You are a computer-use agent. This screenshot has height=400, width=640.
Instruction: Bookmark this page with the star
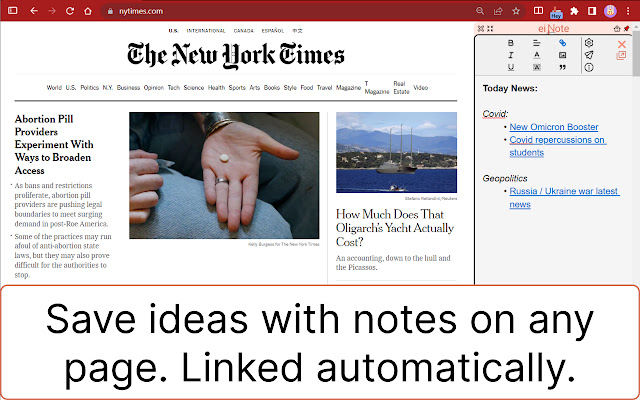[516, 11]
